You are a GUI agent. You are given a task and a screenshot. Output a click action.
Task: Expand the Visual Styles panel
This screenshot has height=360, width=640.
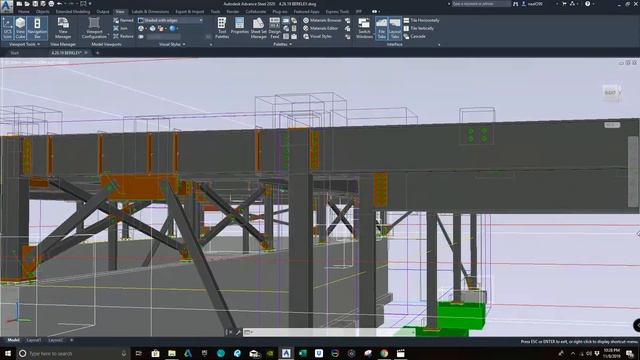click(x=172, y=44)
